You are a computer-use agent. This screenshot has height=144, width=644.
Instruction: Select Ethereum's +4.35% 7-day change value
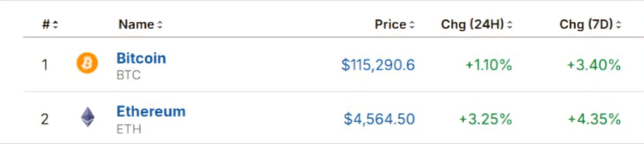coord(594,119)
